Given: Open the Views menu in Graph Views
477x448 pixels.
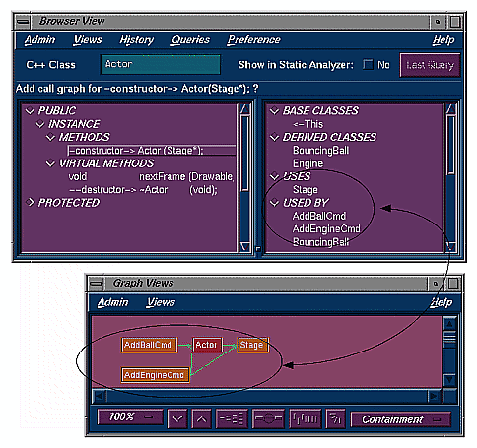Looking at the screenshot, I should 161,302.
